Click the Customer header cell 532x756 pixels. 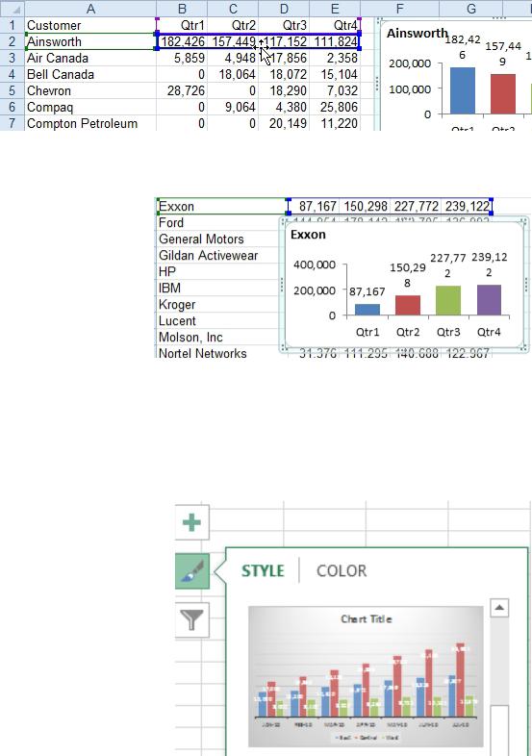pos(90,25)
